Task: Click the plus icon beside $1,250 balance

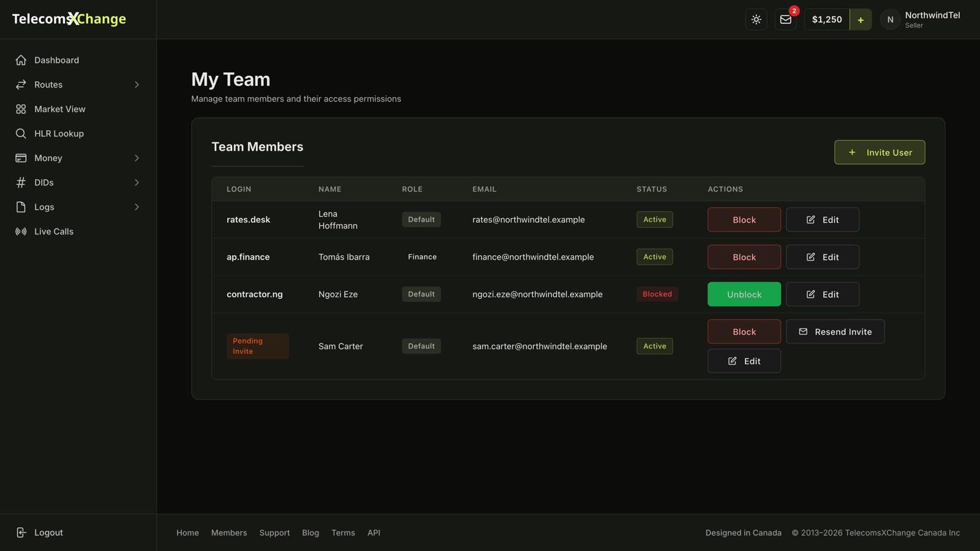Action: coord(861,20)
